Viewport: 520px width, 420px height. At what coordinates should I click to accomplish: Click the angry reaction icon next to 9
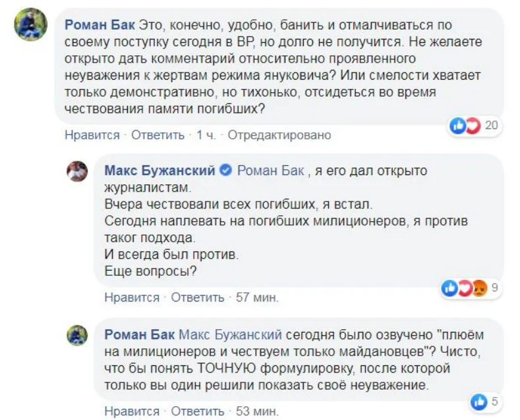(x=479, y=288)
